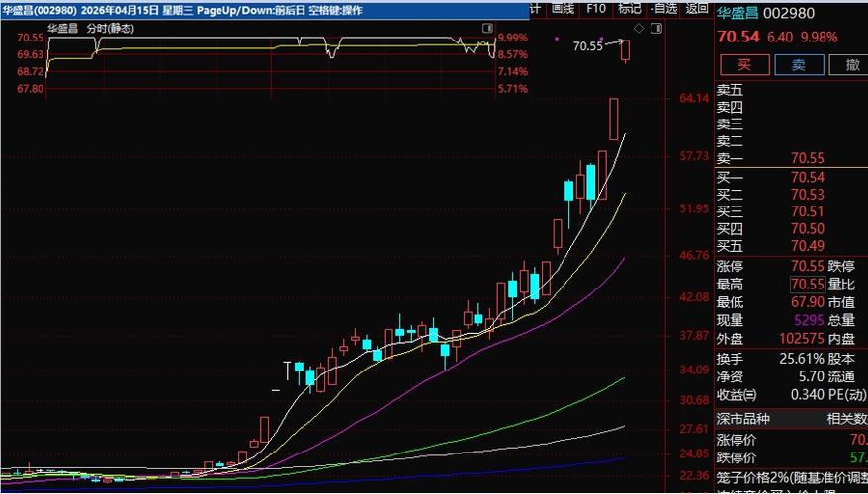Click the 涨停 limit-up value 70.55
The width and height of the screenshot is (868, 494).
tap(807, 266)
